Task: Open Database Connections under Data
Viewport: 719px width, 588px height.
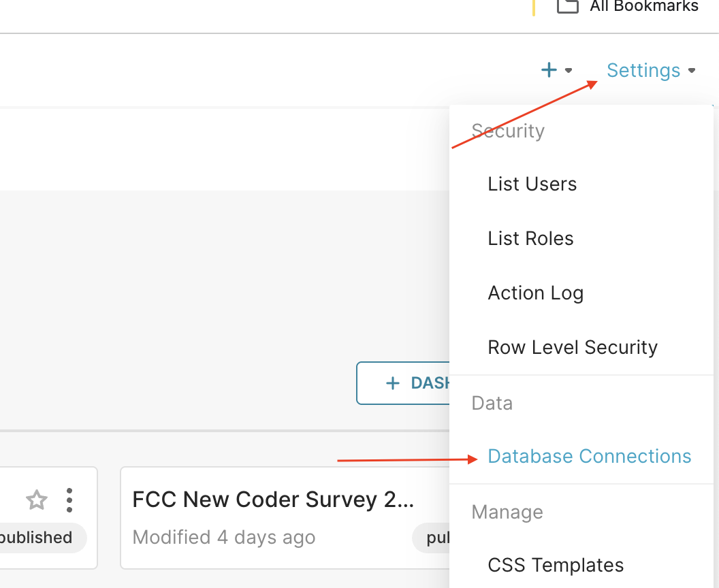Action: pos(589,456)
